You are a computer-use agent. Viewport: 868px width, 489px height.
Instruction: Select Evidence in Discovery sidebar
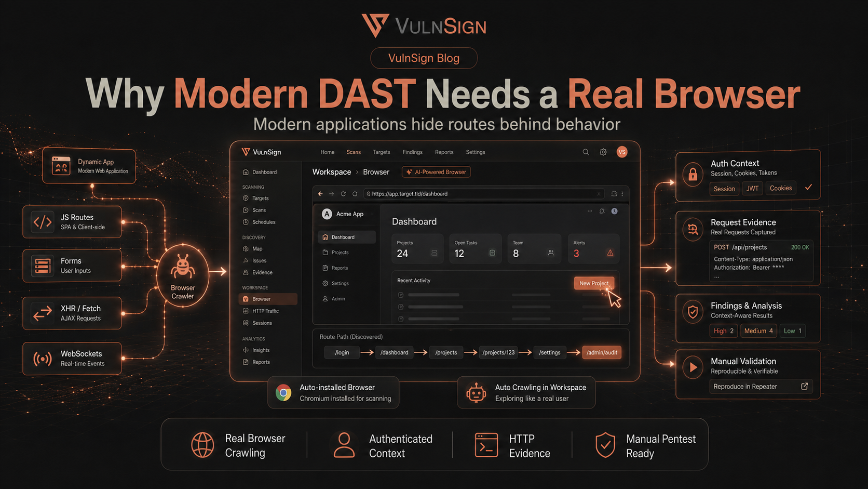click(x=262, y=272)
